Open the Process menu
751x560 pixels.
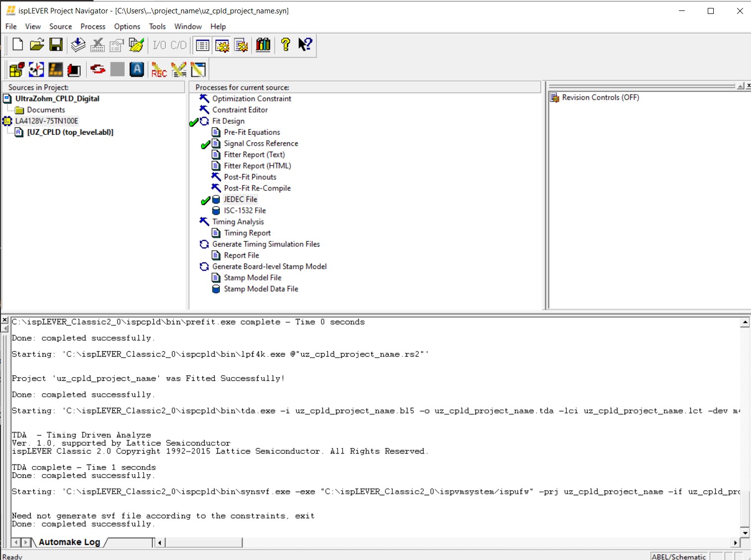(93, 26)
